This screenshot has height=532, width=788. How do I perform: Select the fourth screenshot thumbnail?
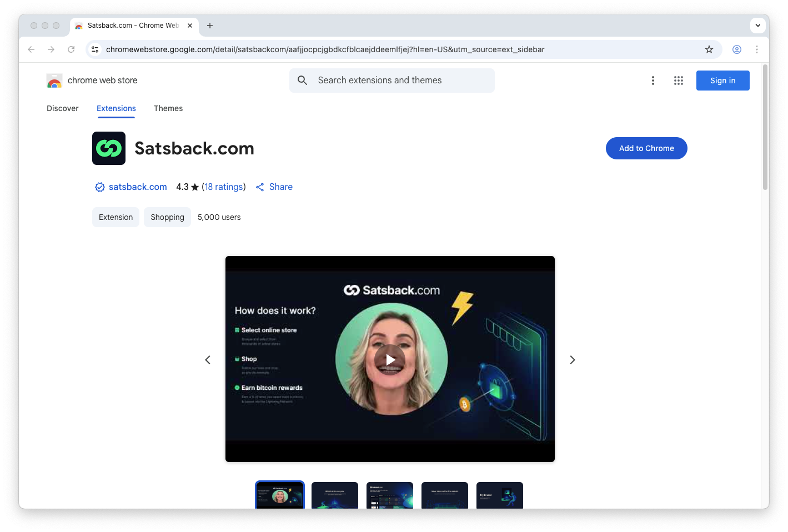point(445,495)
